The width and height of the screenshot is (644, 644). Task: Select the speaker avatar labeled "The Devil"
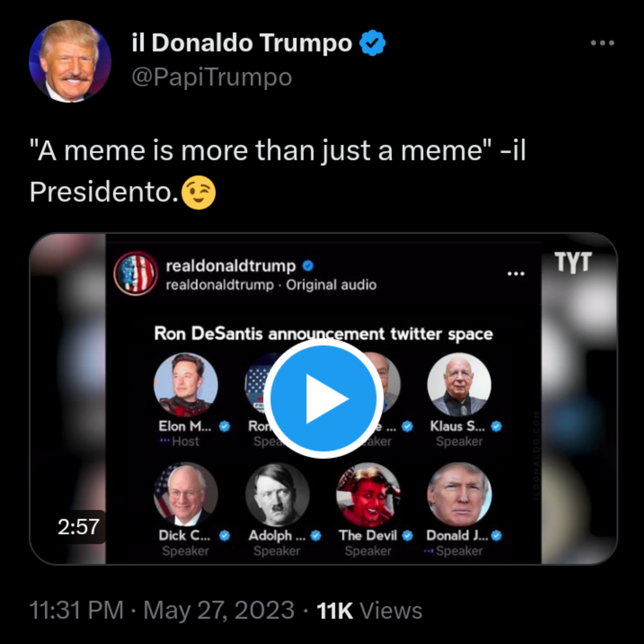click(x=368, y=494)
